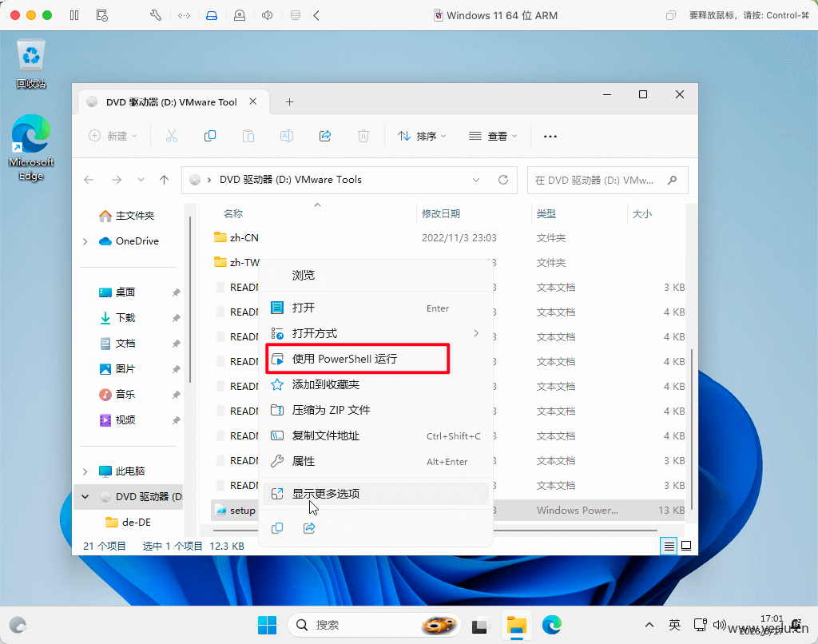
Task: Click the Delete trash icon in toolbar
Action: (363, 136)
